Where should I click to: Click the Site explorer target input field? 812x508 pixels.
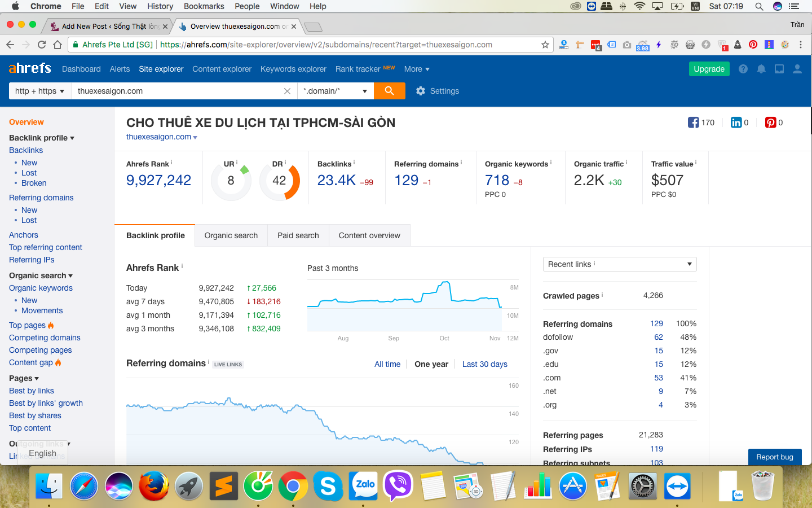[x=177, y=91]
